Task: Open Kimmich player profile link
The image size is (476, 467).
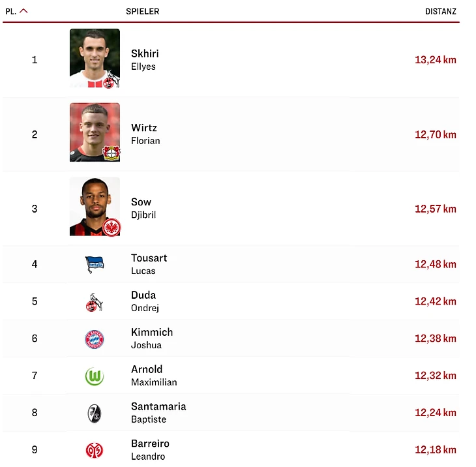Action: click(152, 333)
